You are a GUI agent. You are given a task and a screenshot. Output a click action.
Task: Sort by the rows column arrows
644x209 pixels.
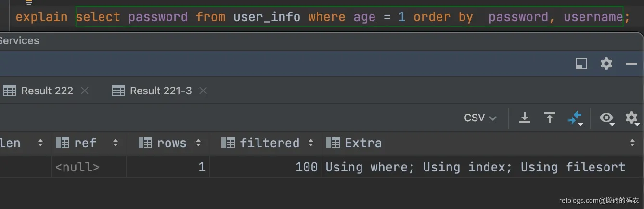coord(198,143)
